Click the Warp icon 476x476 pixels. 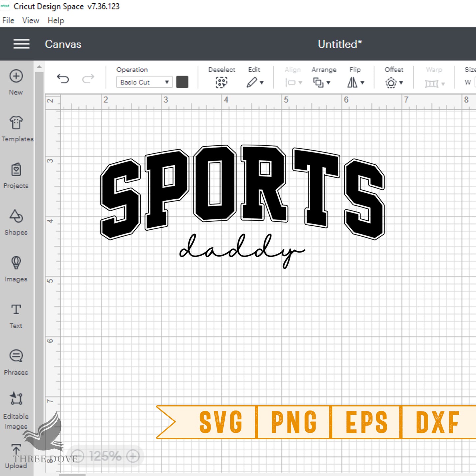coord(432,84)
